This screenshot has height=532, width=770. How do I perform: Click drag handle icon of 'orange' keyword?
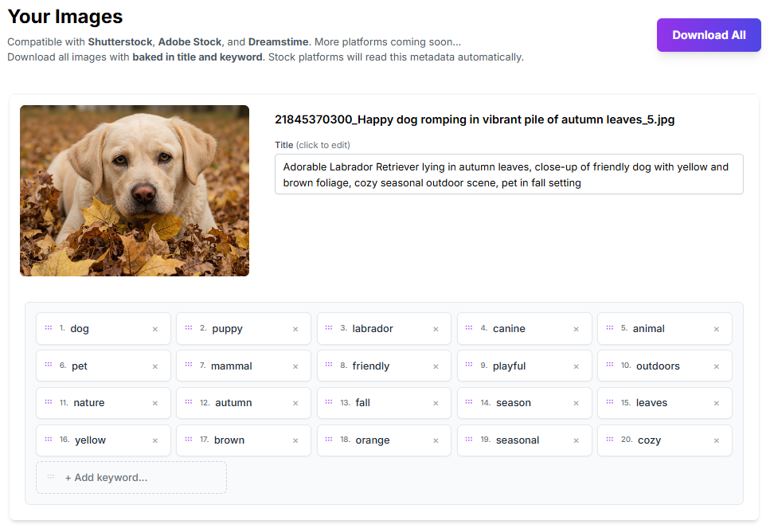[x=329, y=440]
